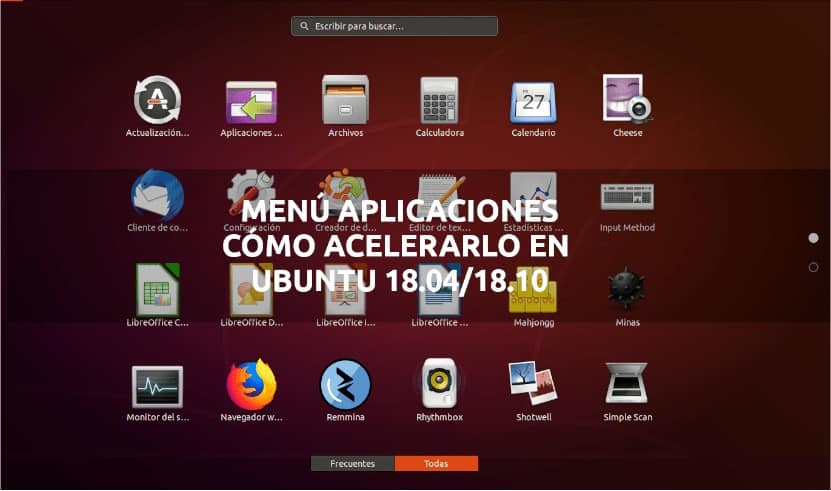This screenshot has width=831, height=491.
Task: Open the Configuración settings app
Action: pyautogui.click(x=251, y=192)
